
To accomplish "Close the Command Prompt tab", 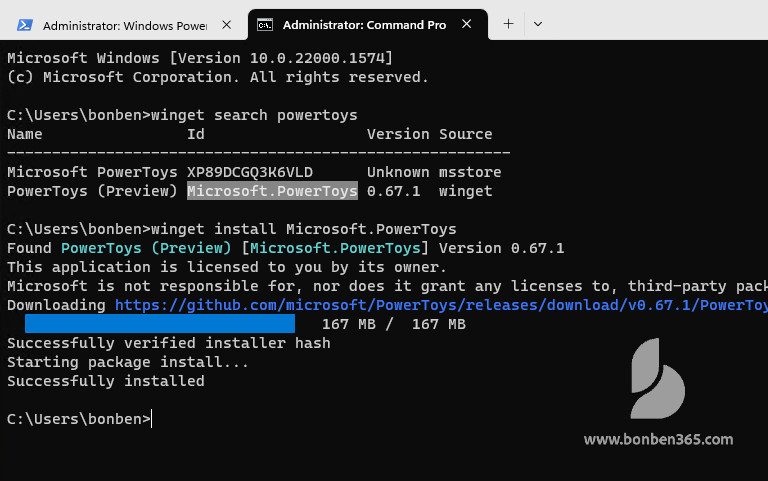I will [x=467, y=24].
